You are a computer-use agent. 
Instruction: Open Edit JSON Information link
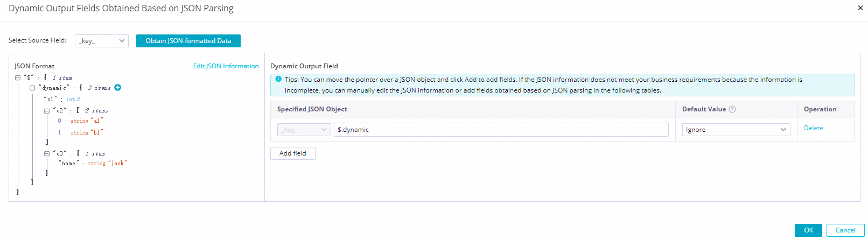pyautogui.click(x=226, y=66)
